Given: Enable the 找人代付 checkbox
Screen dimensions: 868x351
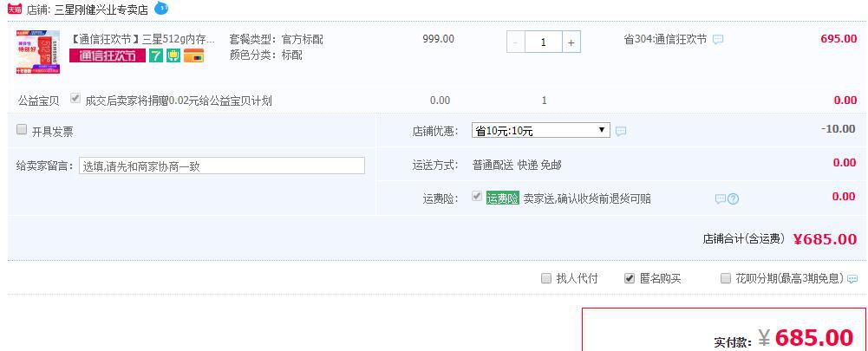Looking at the screenshot, I should tap(546, 278).
